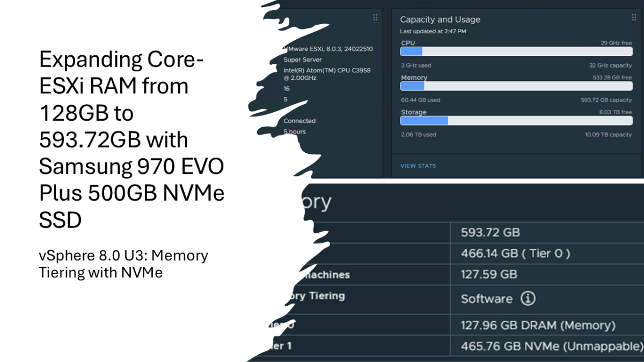Click the drag handle on Capacity and Usage card

point(634,18)
